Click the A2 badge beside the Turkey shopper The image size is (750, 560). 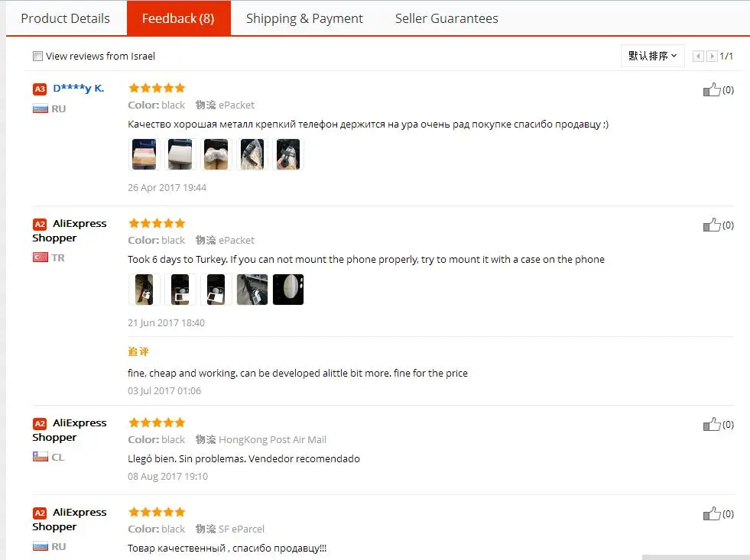click(40, 224)
